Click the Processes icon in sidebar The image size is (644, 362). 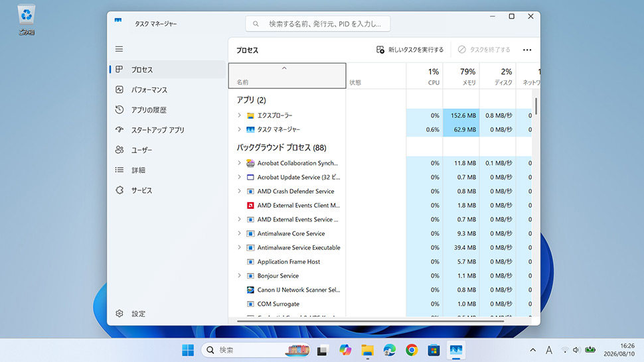pos(119,70)
